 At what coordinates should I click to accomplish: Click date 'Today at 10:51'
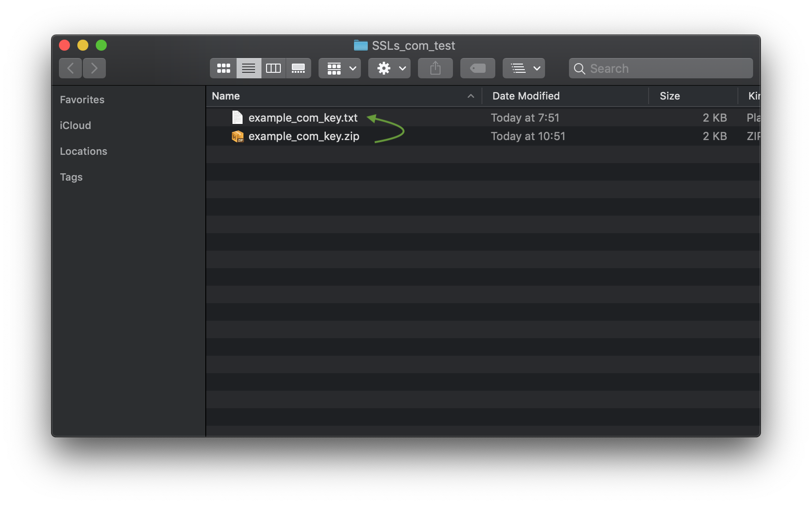[528, 136]
